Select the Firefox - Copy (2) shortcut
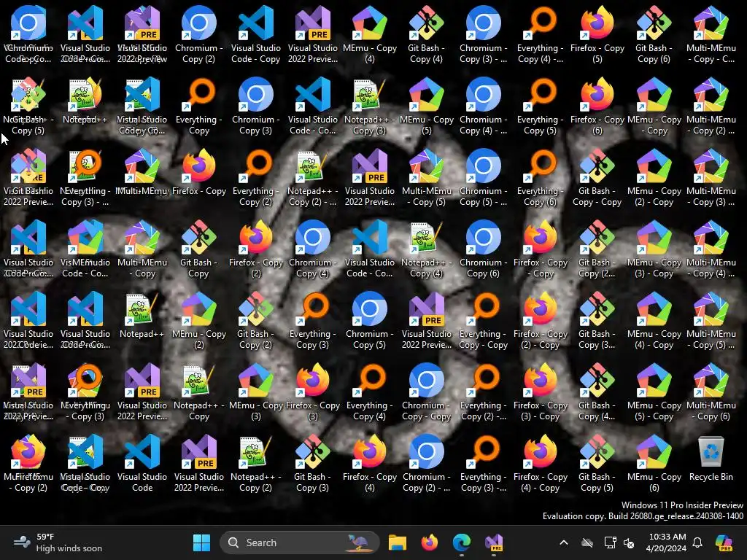 256,249
